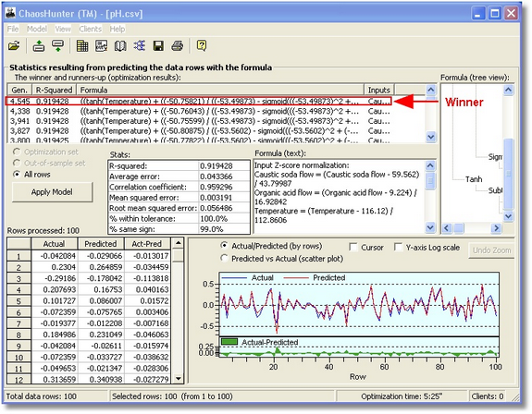Click the tree view vertical scrollbar thumb
This screenshot has width=532, height=414.
pyautogui.click(x=508, y=174)
